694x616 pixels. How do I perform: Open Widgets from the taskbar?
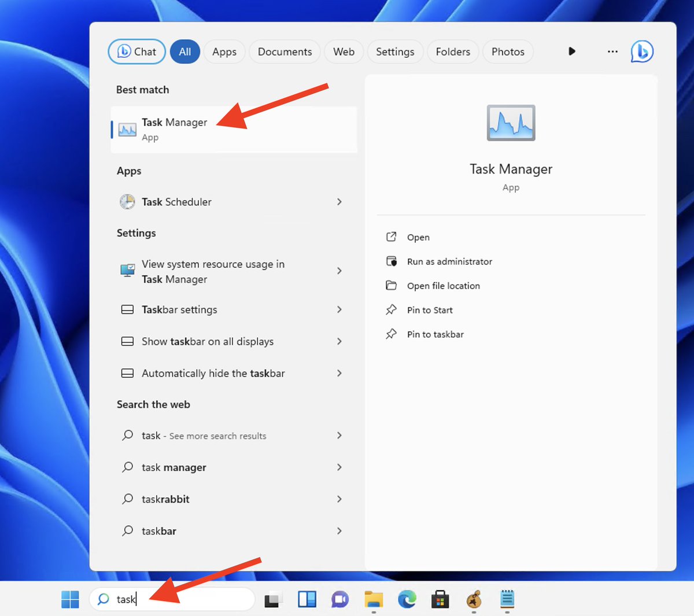click(x=307, y=600)
